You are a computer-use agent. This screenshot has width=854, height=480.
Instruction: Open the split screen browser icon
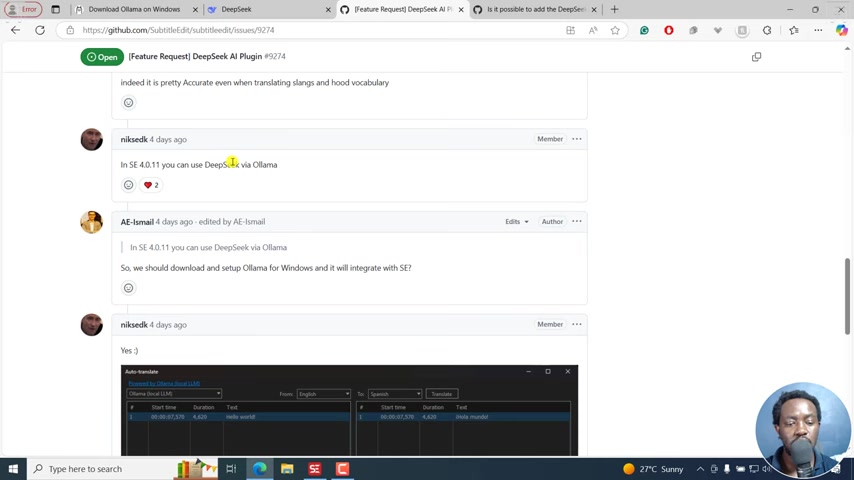point(570,31)
